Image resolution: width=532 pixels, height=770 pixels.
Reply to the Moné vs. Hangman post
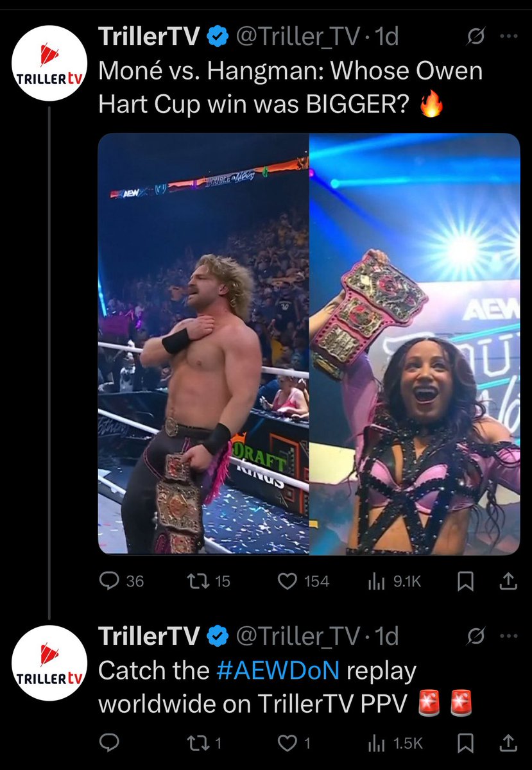click(x=123, y=581)
